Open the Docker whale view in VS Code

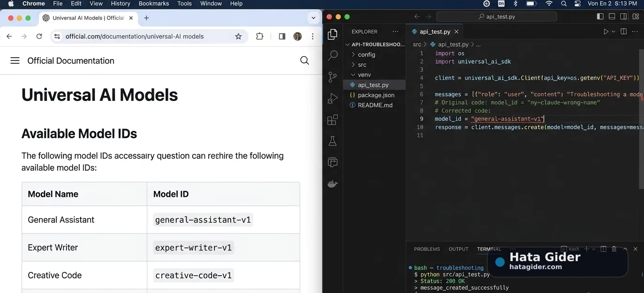(333, 184)
